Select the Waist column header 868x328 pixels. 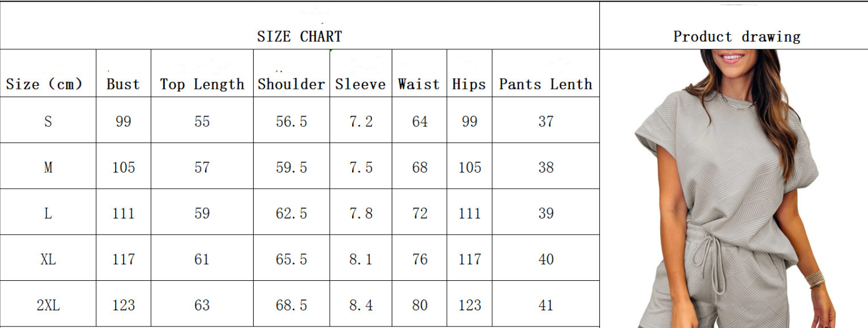418,84
